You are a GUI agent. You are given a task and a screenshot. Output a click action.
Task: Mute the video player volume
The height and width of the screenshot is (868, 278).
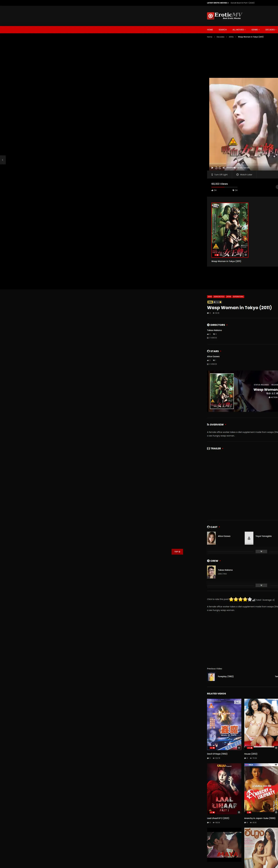[x=224, y=168]
